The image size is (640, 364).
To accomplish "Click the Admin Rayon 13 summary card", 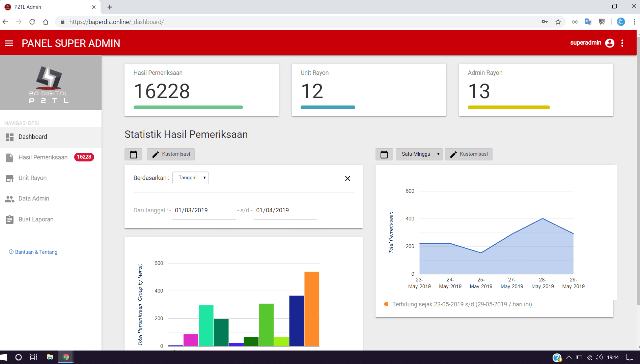I will [536, 90].
